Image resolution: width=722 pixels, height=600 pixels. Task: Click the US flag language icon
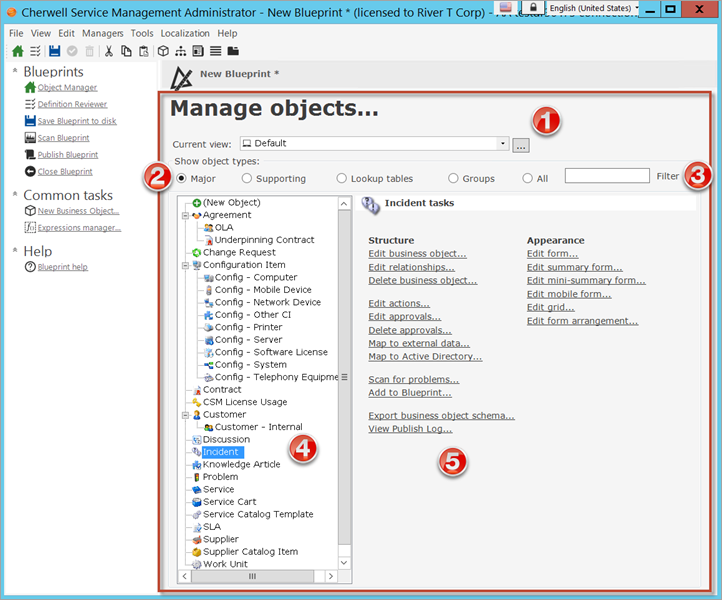pyautogui.click(x=506, y=7)
